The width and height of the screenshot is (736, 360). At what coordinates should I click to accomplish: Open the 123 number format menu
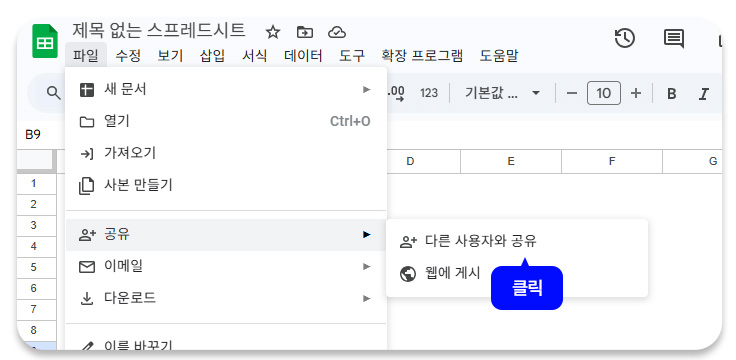[429, 93]
